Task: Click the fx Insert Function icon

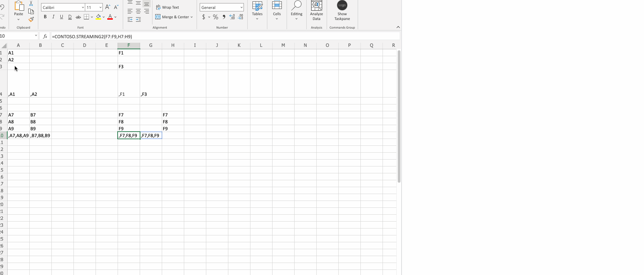Action: coord(45,36)
